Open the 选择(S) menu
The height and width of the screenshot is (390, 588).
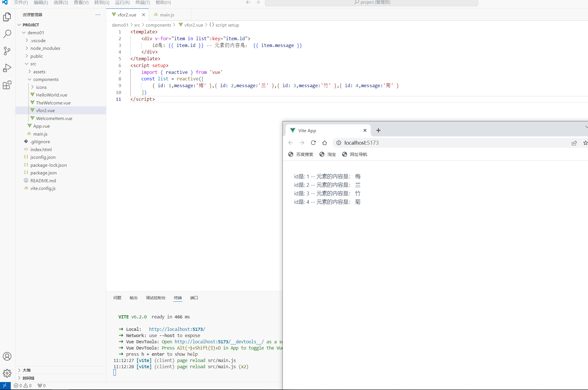point(61,3)
